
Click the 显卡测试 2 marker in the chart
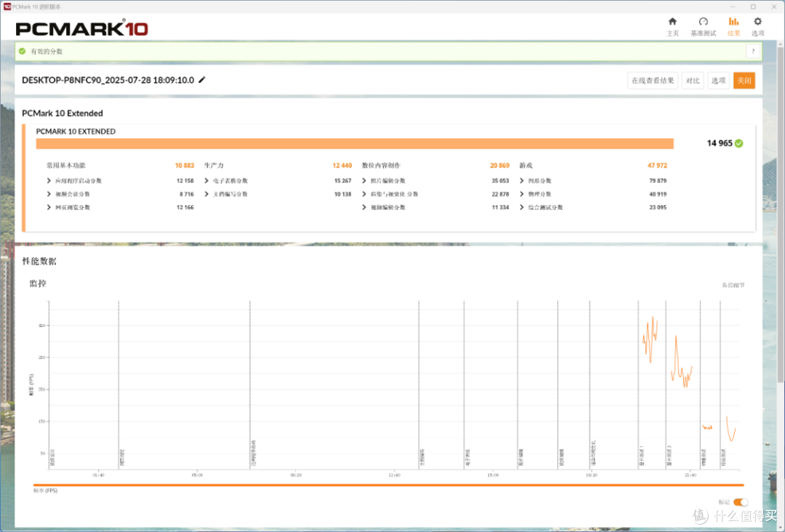point(669,456)
